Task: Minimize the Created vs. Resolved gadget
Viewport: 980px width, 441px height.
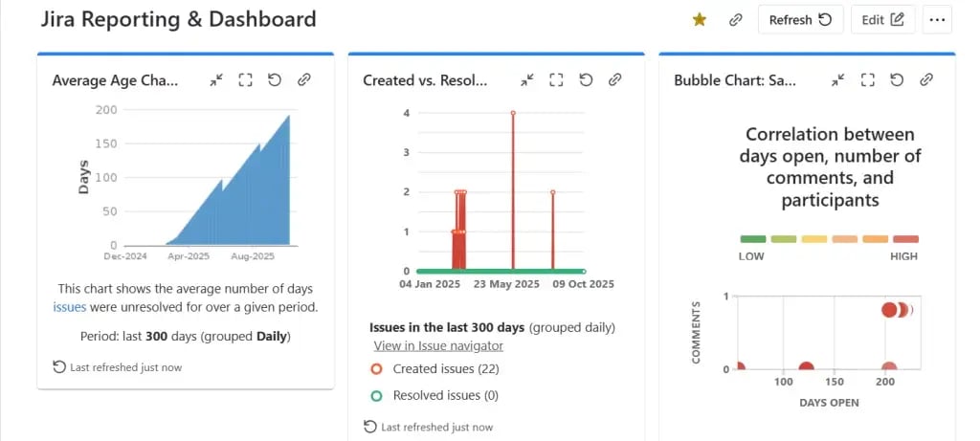Action: coord(527,80)
